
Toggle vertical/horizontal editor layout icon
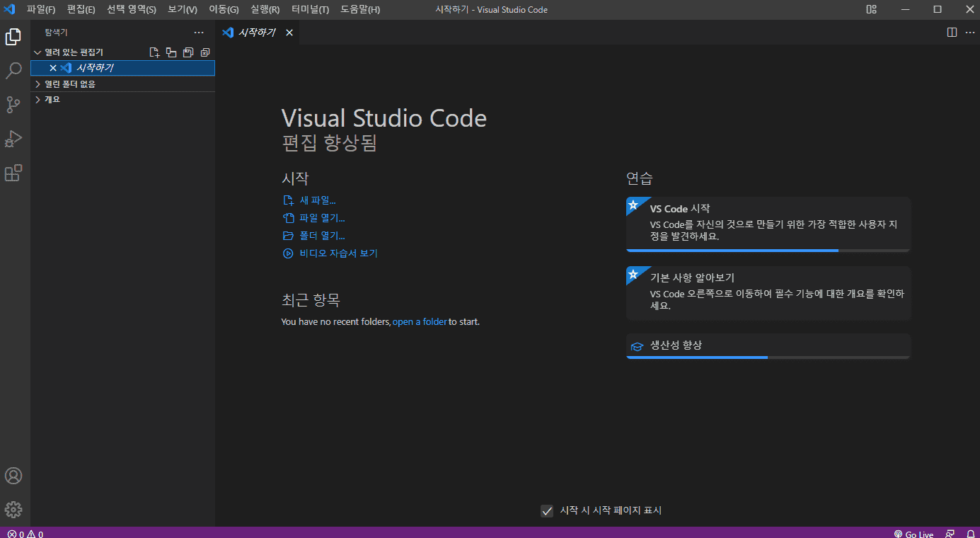(x=171, y=52)
